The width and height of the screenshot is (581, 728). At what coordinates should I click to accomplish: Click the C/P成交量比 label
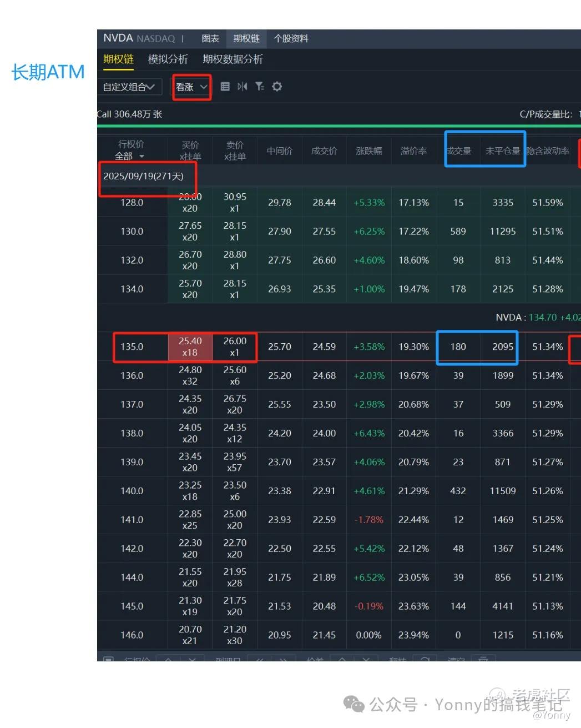pos(547,114)
